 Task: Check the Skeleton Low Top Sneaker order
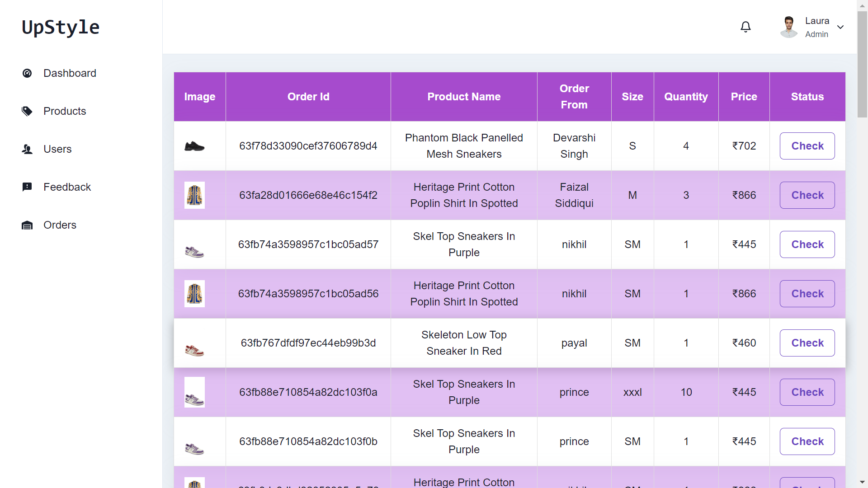coord(807,343)
